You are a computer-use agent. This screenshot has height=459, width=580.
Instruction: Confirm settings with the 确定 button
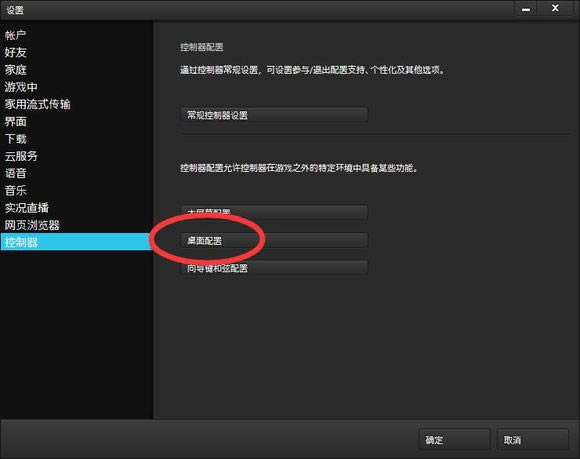[x=455, y=440]
